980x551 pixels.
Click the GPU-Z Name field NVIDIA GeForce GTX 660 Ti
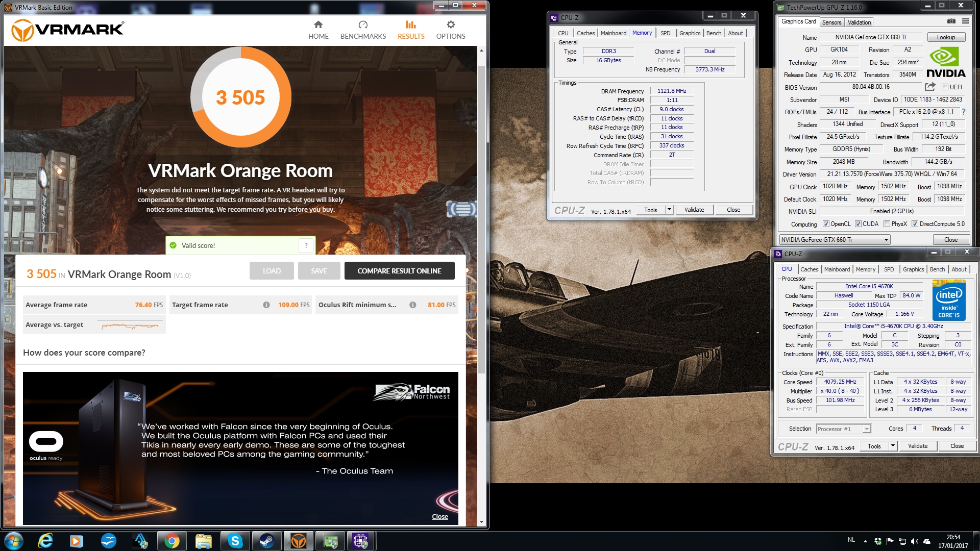pyautogui.click(x=870, y=37)
